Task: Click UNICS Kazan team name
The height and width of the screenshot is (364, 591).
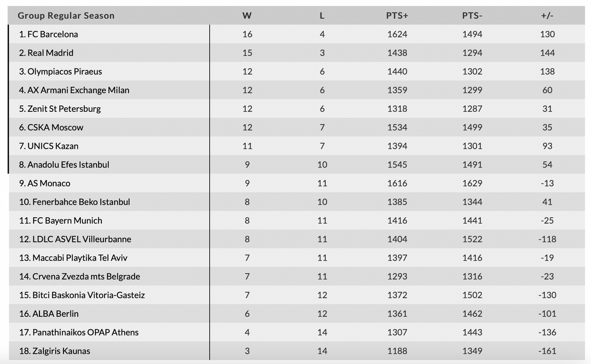Action: tap(49, 146)
